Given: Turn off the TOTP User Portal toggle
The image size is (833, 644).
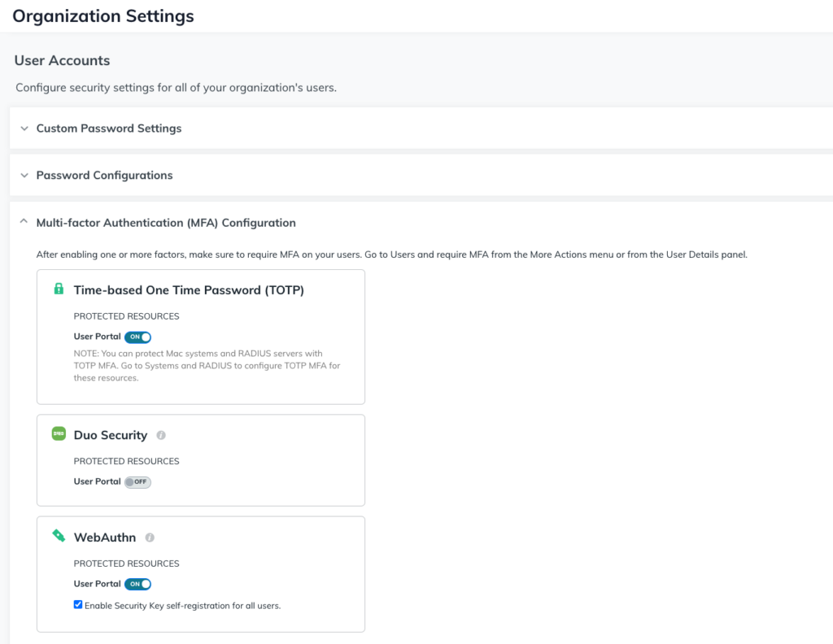Looking at the screenshot, I should tap(138, 337).
